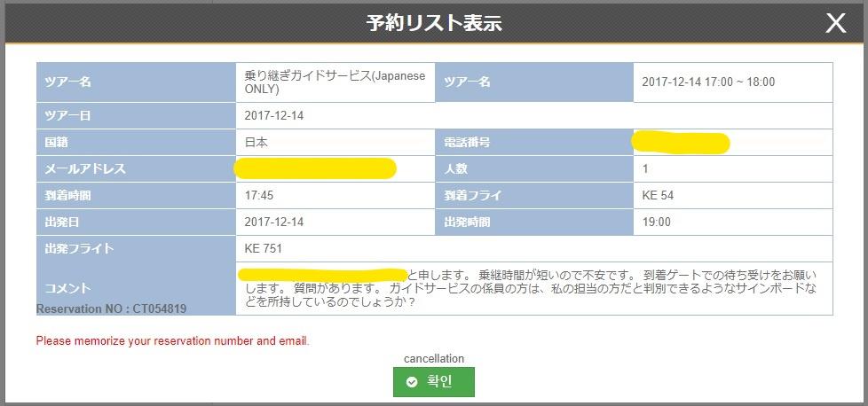Click the arrival time 17:45 cell

[335, 195]
